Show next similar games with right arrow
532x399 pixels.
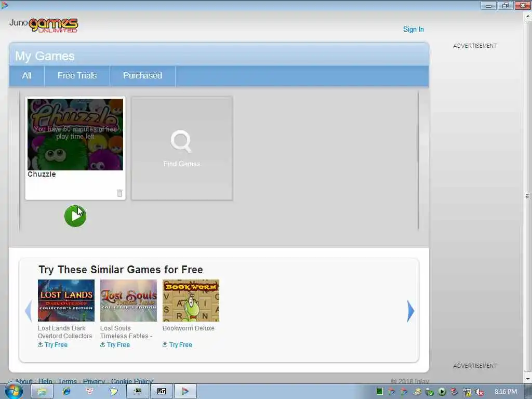point(410,311)
